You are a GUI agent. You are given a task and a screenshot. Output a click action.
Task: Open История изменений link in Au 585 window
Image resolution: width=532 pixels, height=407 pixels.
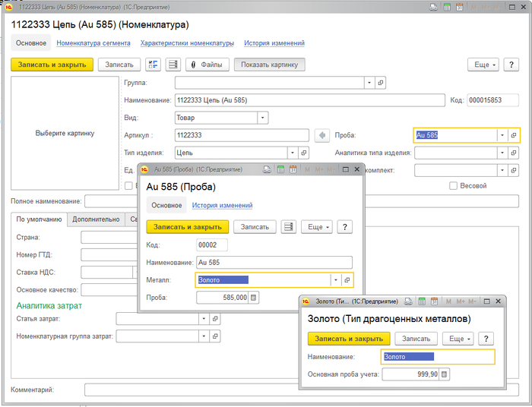222,205
